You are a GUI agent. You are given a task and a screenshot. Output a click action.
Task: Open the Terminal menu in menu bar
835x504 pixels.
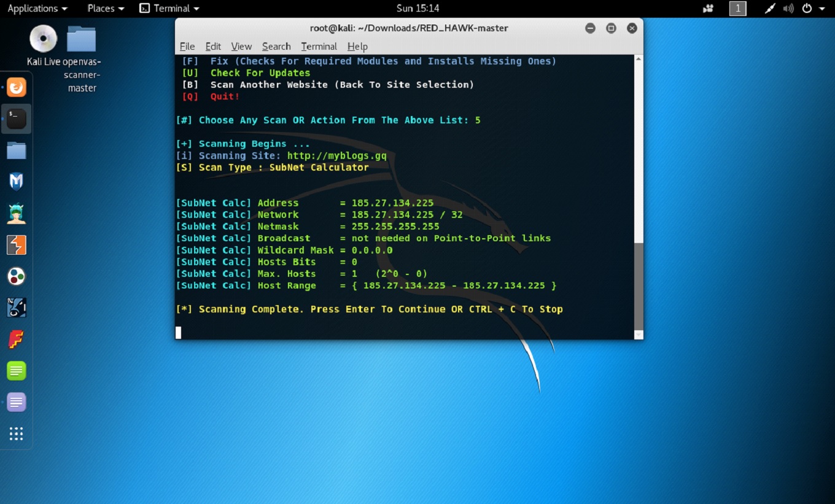coord(319,47)
